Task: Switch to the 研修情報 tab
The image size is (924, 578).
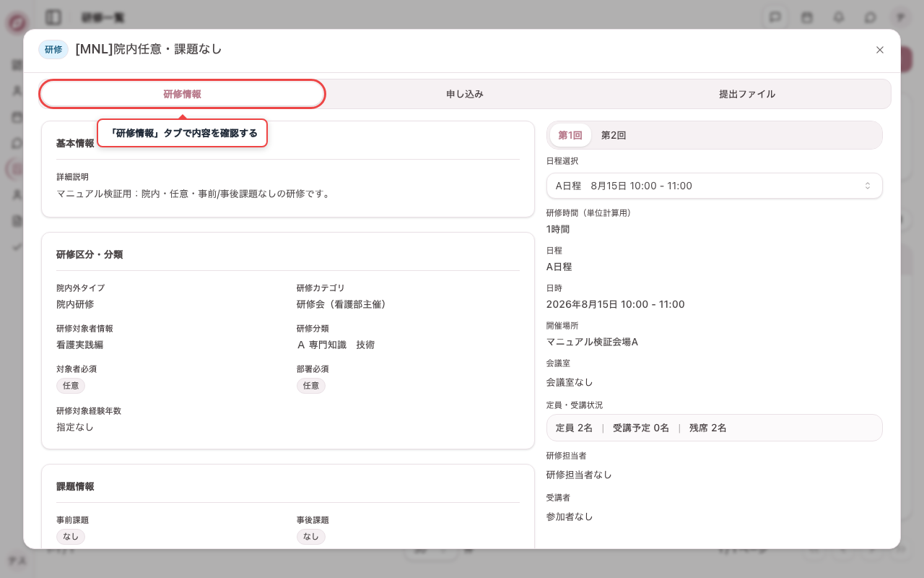Action: pos(182,94)
